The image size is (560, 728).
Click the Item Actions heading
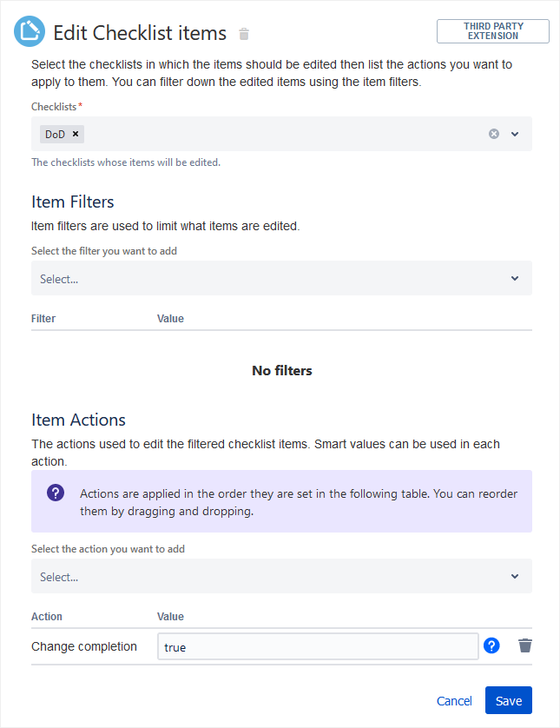[78, 420]
